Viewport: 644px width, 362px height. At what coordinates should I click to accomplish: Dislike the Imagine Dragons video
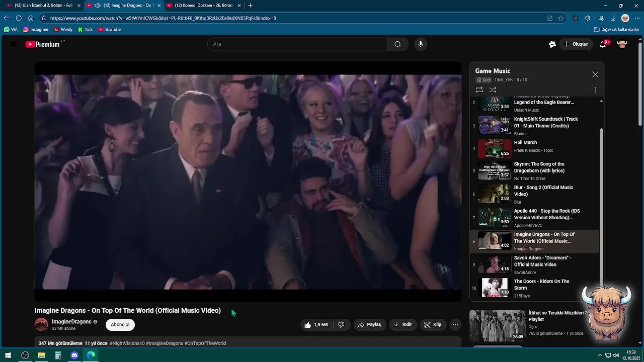point(341,325)
